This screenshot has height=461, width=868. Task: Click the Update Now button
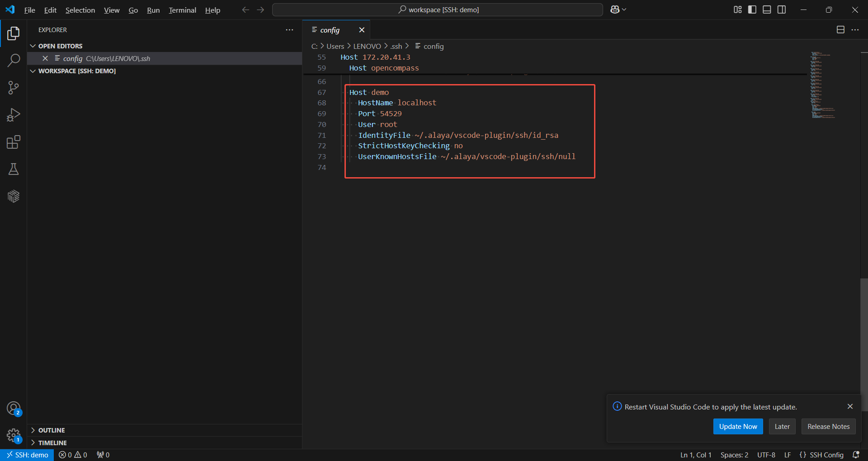point(738,426)
